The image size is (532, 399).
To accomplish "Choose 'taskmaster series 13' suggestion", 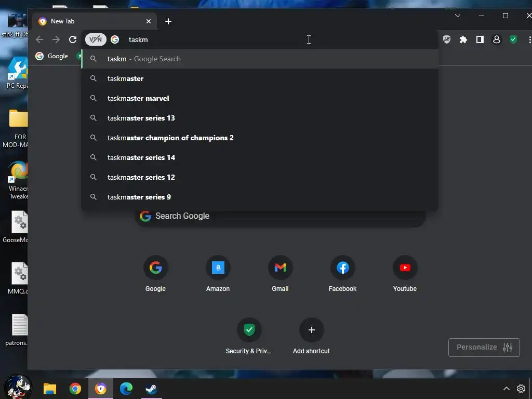I will [260, 118].
